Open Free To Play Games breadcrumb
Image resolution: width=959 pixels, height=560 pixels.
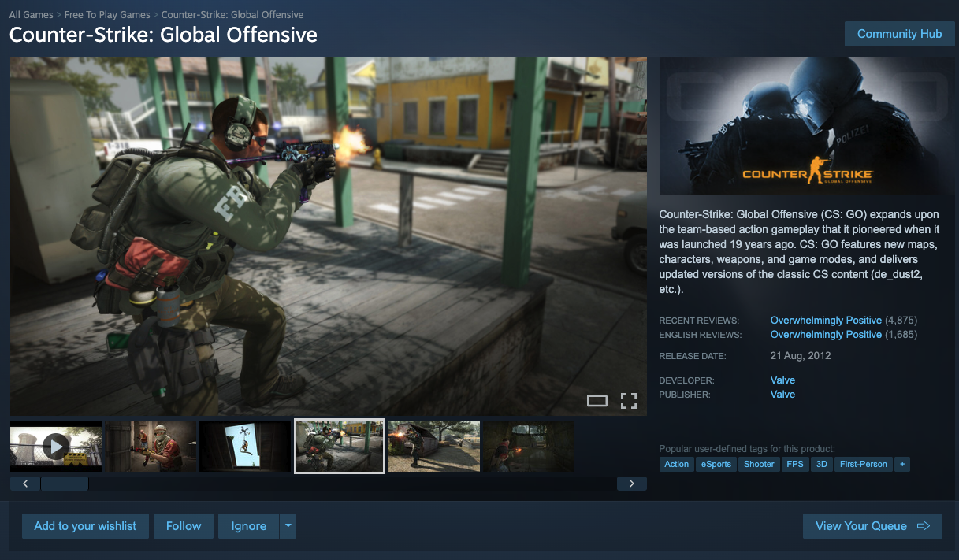coord(107,15)
